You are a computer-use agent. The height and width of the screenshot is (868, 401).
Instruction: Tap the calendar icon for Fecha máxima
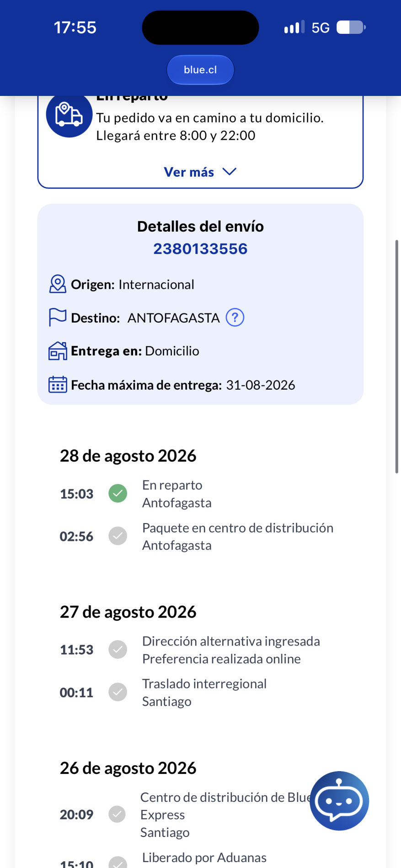pos(58,385)
